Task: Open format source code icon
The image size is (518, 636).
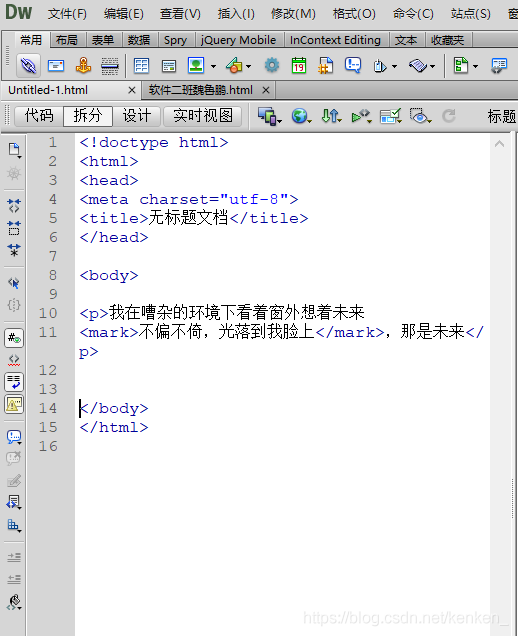Action: pos(14,602)
